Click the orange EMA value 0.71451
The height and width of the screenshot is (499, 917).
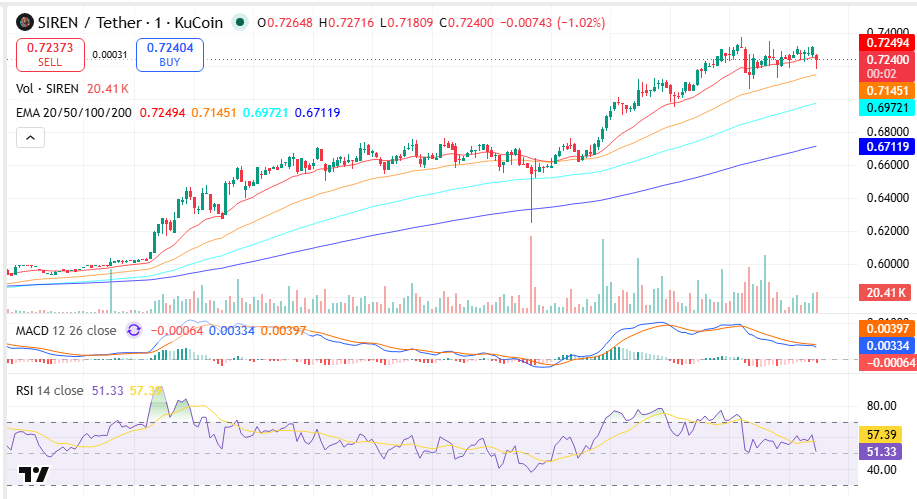point(213,113)
